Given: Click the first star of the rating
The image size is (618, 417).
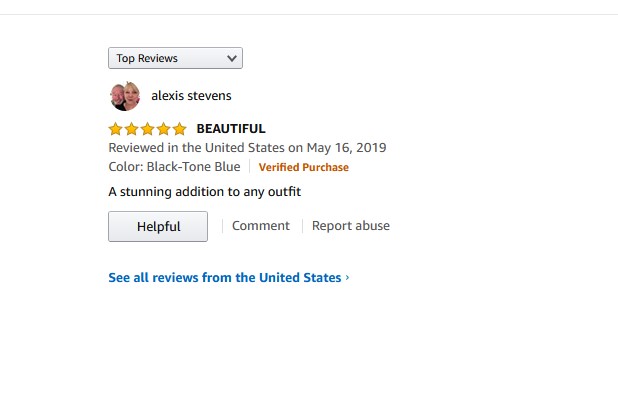Looking at the screenshot, I should (115, 129).
